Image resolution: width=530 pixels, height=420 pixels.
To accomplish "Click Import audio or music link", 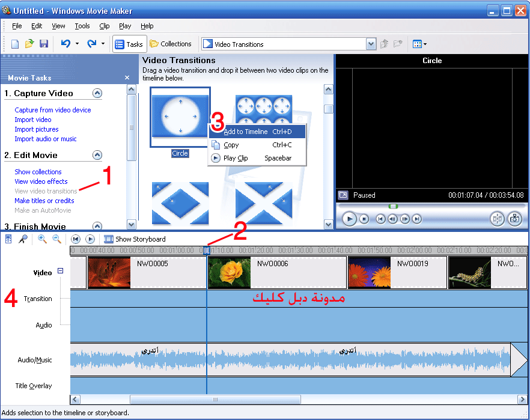I will [x=46, y=139].
